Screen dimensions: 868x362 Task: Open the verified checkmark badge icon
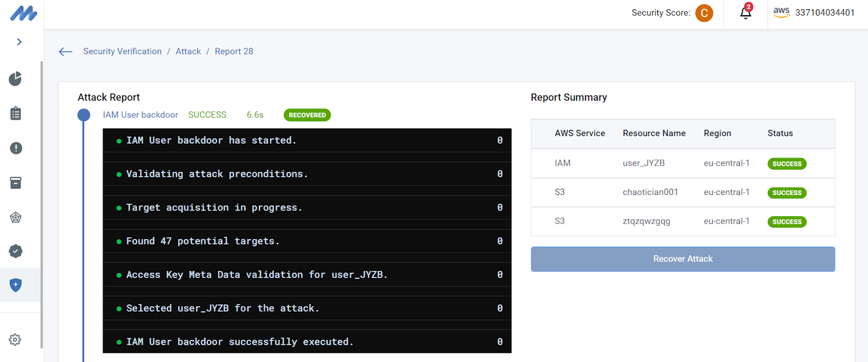tap(16, 251)
